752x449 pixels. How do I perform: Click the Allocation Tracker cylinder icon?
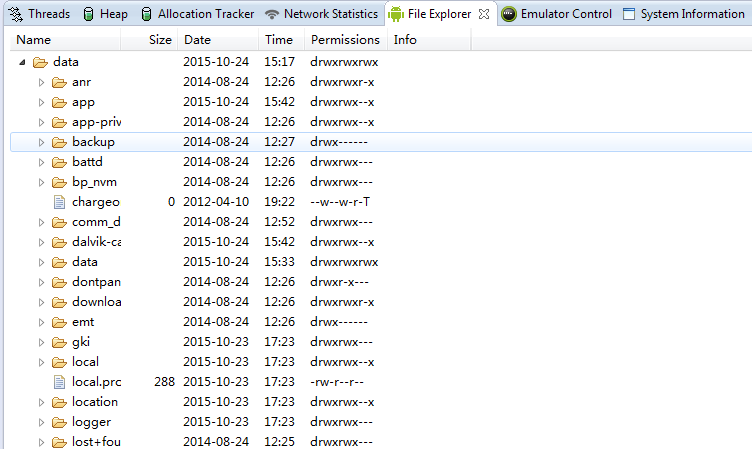147,14
